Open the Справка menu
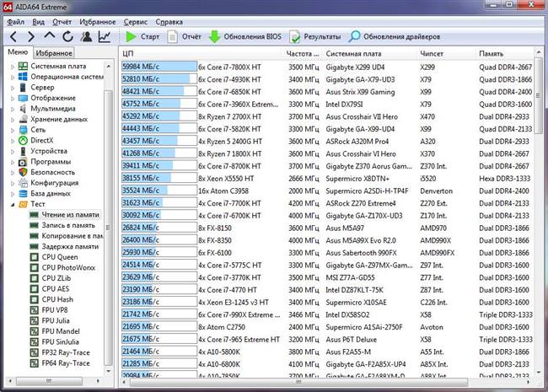 click(169, 22)
